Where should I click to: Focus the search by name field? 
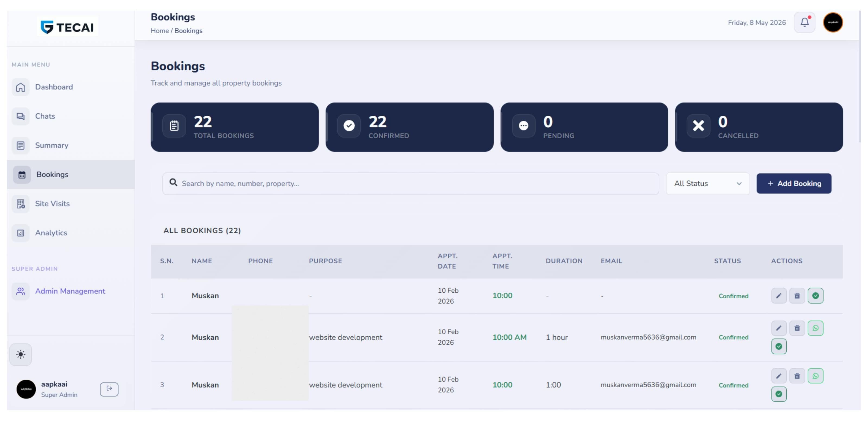coord(410,184)
